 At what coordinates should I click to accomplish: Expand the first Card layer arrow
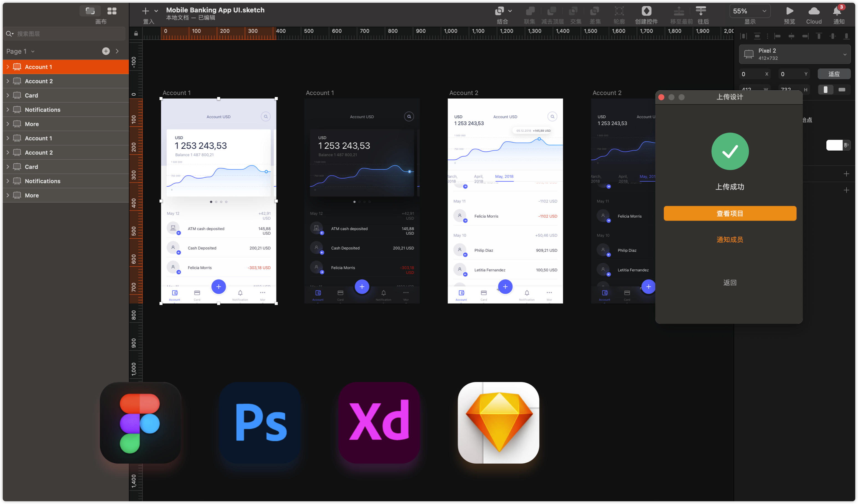coord(8,96)
